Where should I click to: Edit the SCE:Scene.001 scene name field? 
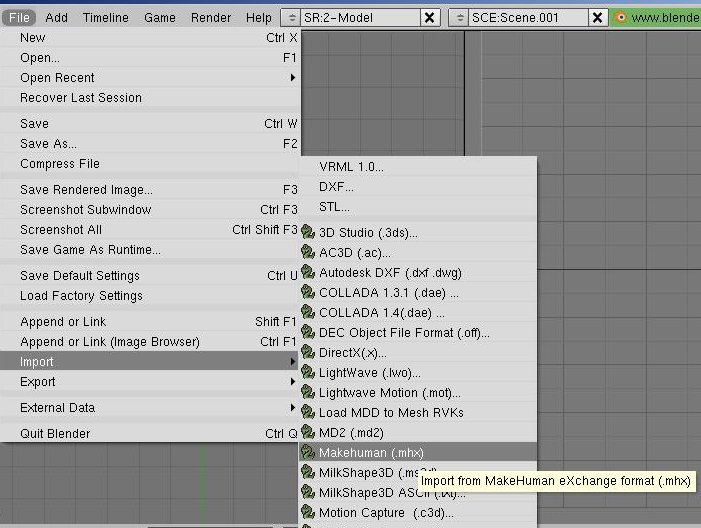pos(528,17)
